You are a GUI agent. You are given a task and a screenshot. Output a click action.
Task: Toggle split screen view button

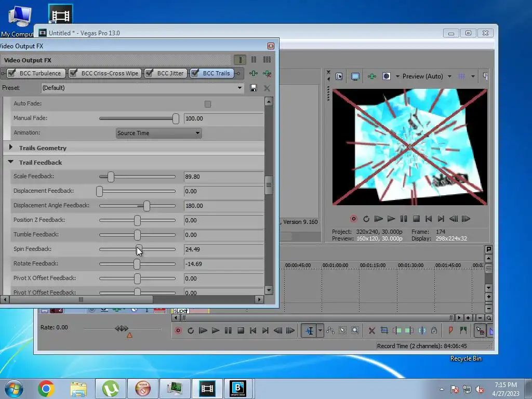pos(386,76)
